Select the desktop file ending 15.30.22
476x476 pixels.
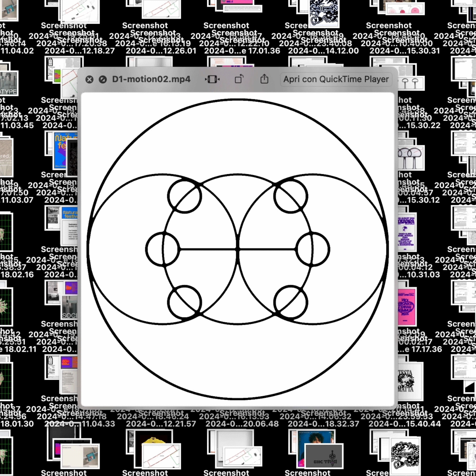pyautogui.click(x=419, y=125)
